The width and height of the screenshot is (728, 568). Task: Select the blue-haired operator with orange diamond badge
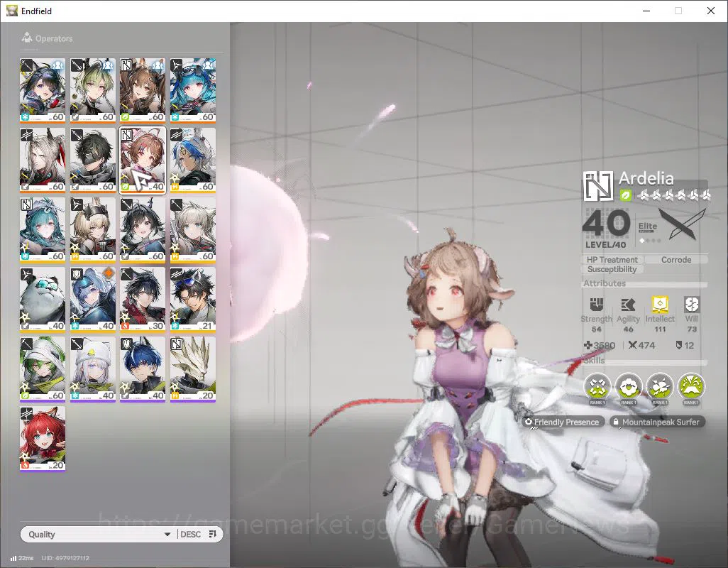pyautogui.click(x=92, y=300)
